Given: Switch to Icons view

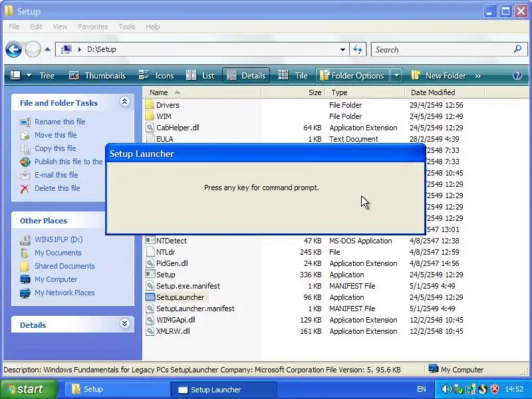Looking at the screenshot, I should point(156,76).
